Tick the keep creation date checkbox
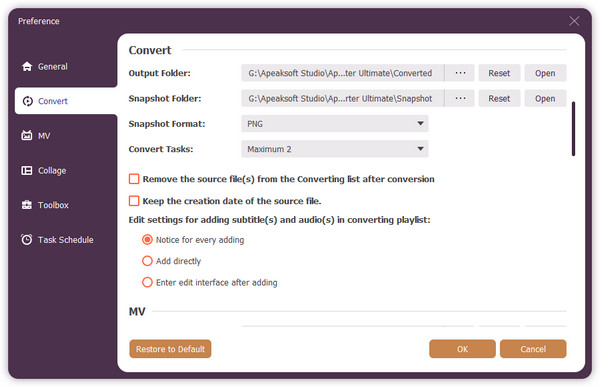 click(x=134, y=201)
